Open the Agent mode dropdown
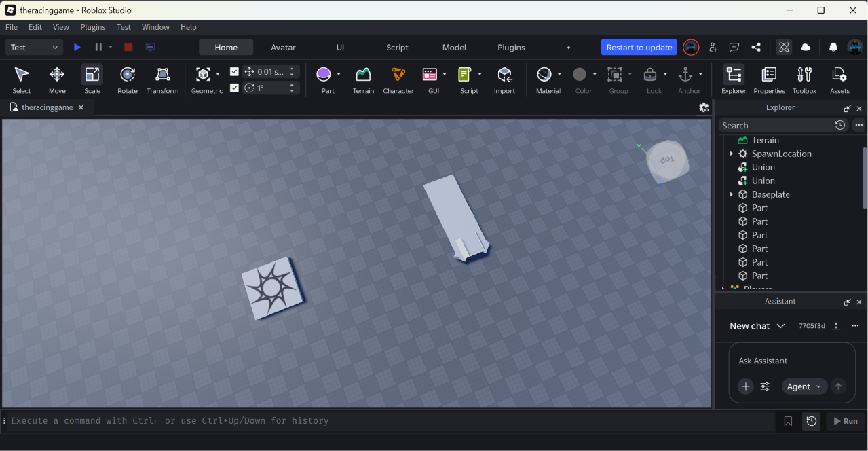868x451 pixels. (805, 386)
